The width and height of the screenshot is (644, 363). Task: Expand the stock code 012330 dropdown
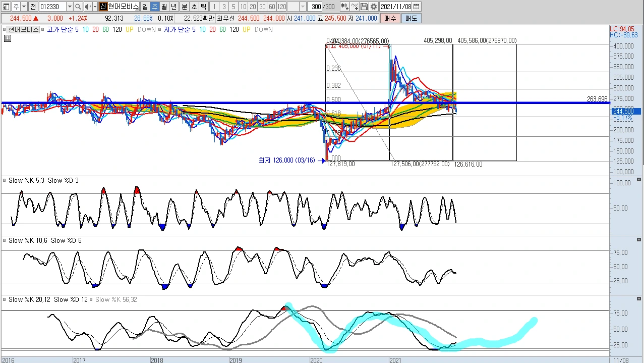(70, 7)
